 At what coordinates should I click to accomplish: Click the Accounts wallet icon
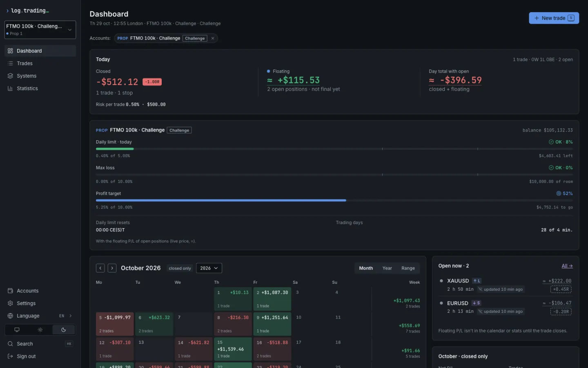[x=10, y=291]
